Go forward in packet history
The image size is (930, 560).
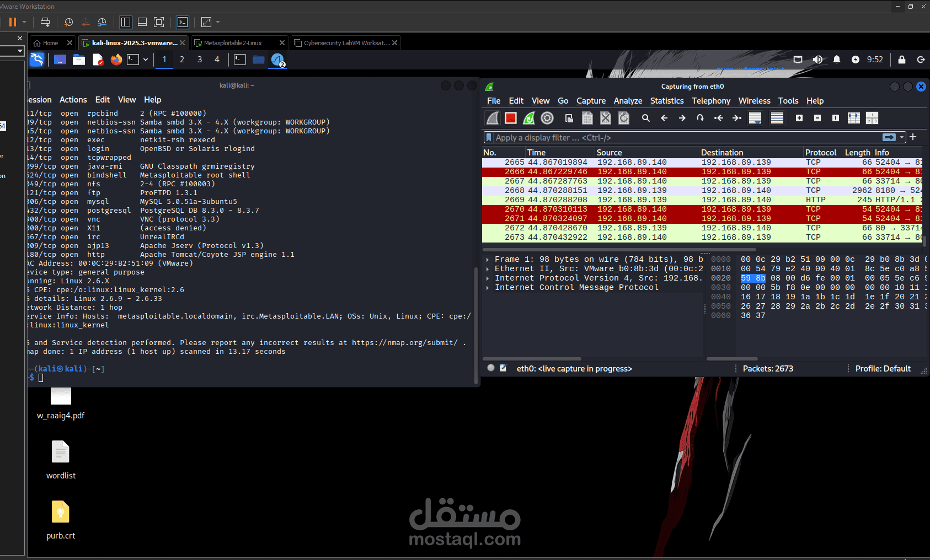click(x=682, y=118)
